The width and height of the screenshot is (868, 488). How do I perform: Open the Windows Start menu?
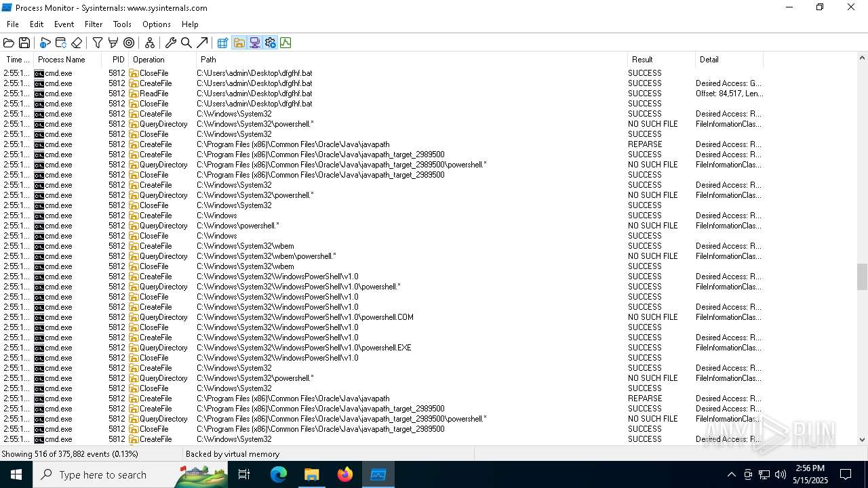[x=16, y=474]
